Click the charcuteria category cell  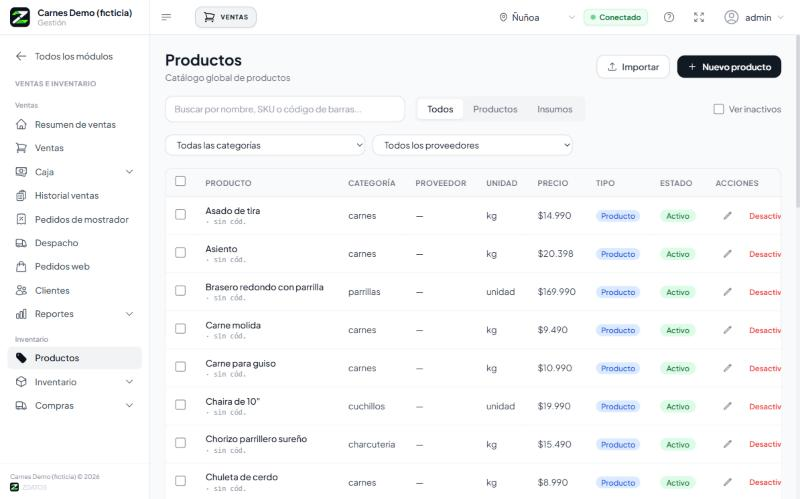(371, 444)
